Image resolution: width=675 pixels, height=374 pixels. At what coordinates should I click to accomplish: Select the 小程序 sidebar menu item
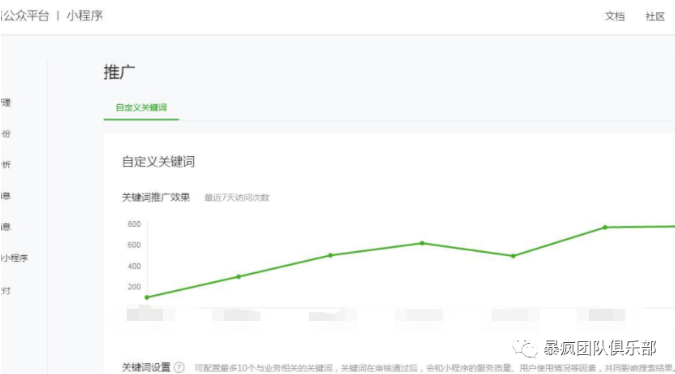[x=14, y=258]
